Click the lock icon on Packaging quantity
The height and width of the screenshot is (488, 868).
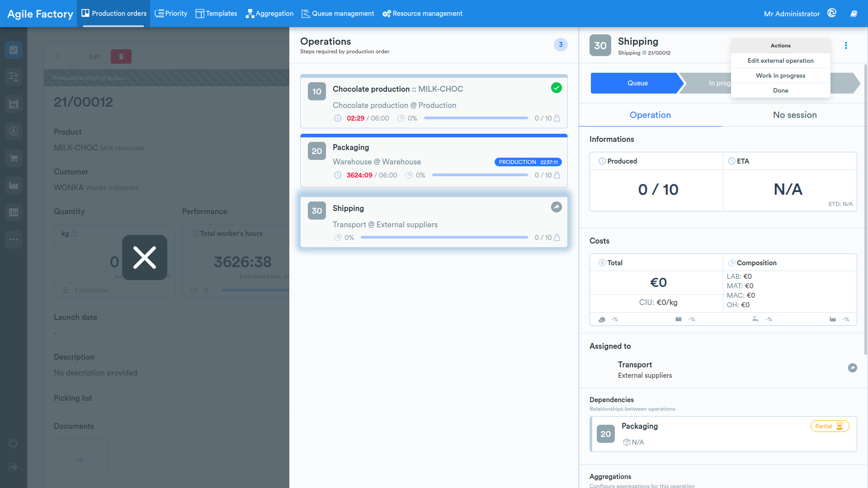[557, 175]
